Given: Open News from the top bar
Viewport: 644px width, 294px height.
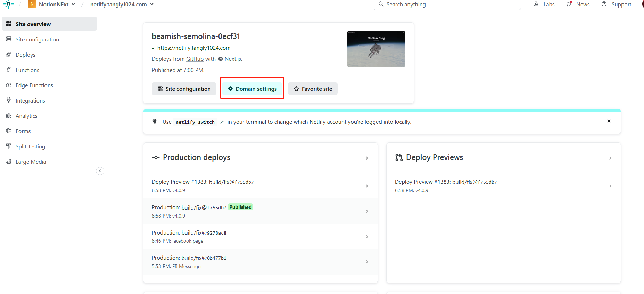Looking at the screenshot, I should (578, 4).
